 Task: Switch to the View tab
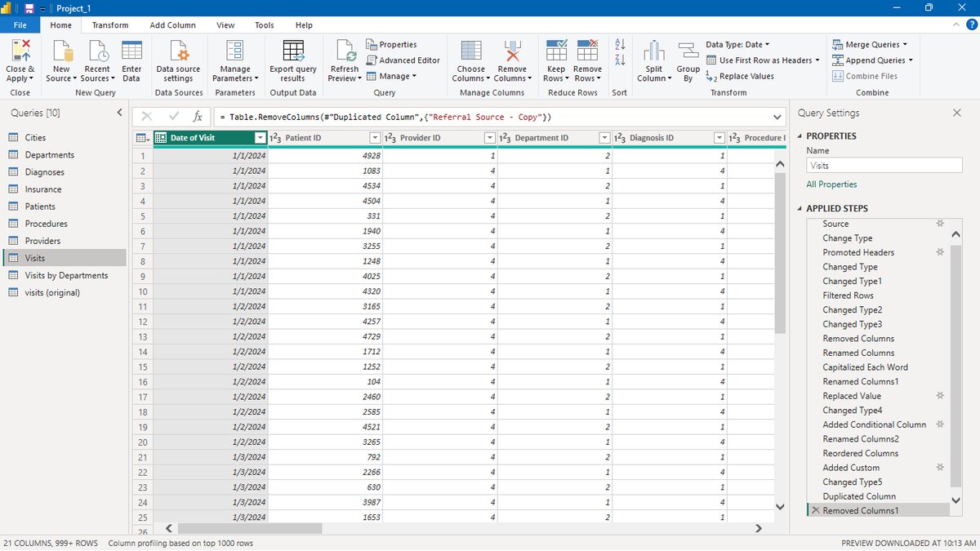(225, 25)
